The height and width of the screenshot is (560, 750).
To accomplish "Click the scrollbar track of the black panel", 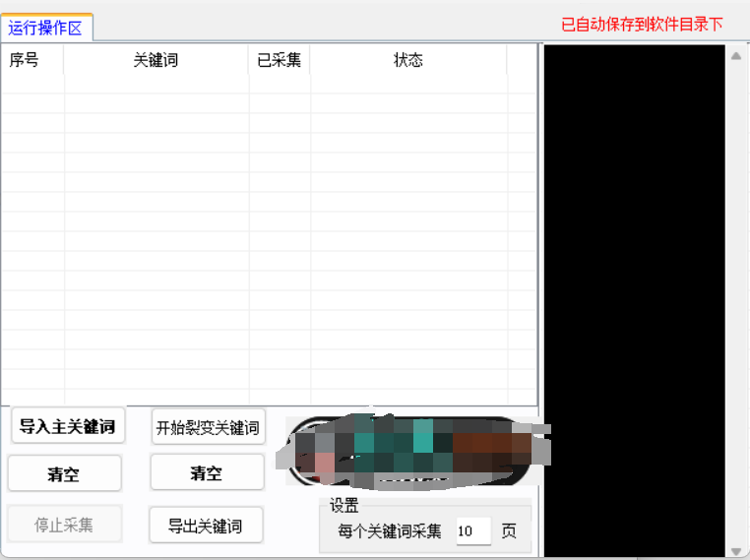I will [x=735, y=295].
